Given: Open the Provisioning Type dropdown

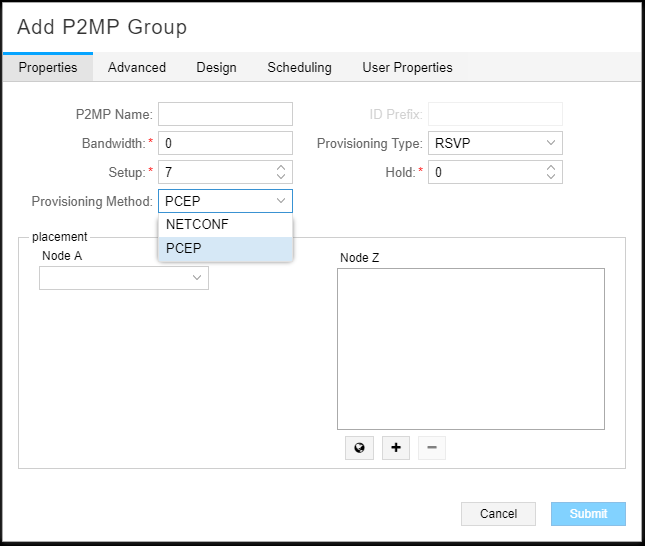Looking at the screenshot, I should [495, 143].
